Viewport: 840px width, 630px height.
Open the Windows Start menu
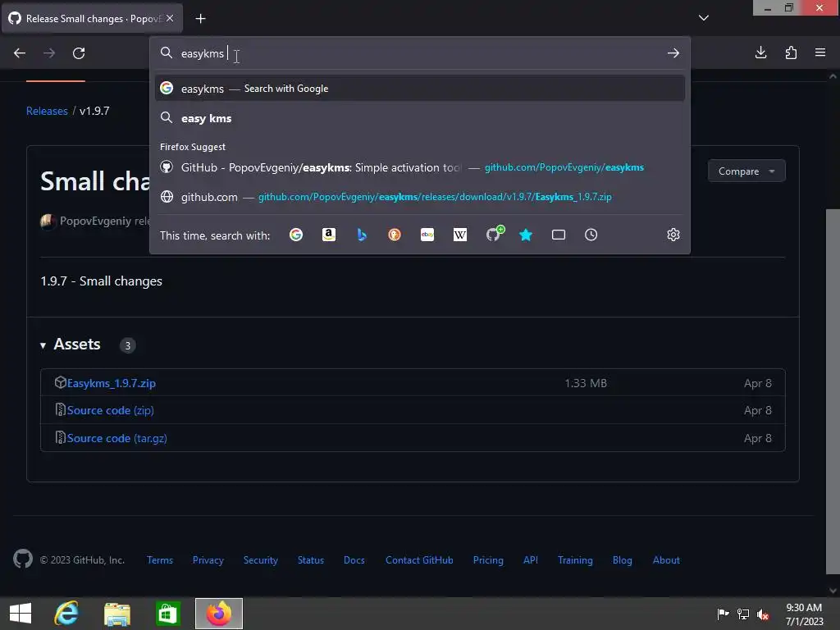click(21, 614)
